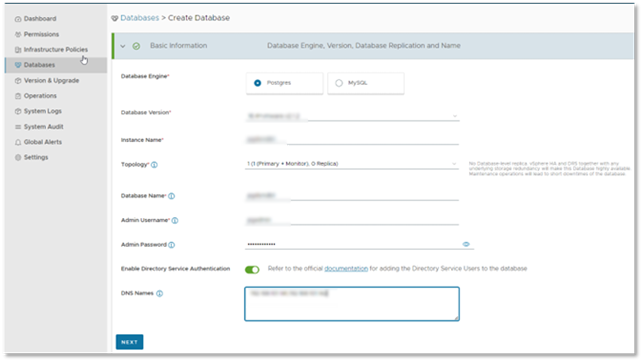
Task: Click the Global Alerts bell icon
Action: (18, 142)
